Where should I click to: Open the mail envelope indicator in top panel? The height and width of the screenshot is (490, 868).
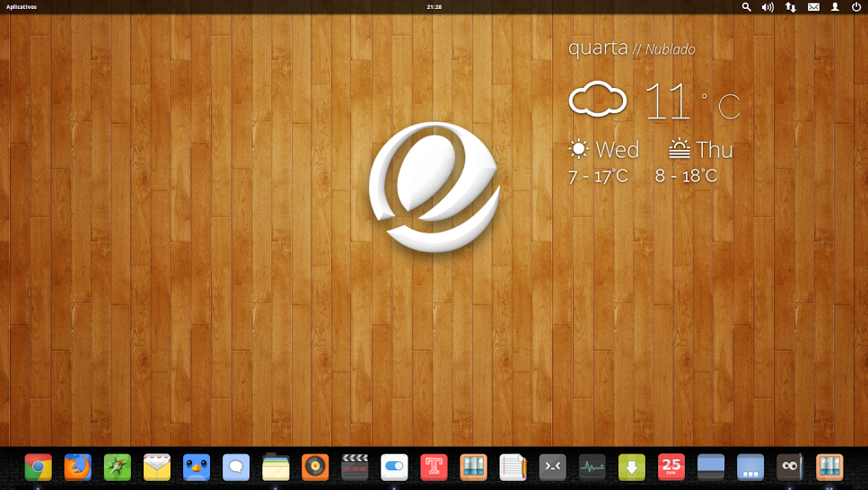click(x=813, y=7)
